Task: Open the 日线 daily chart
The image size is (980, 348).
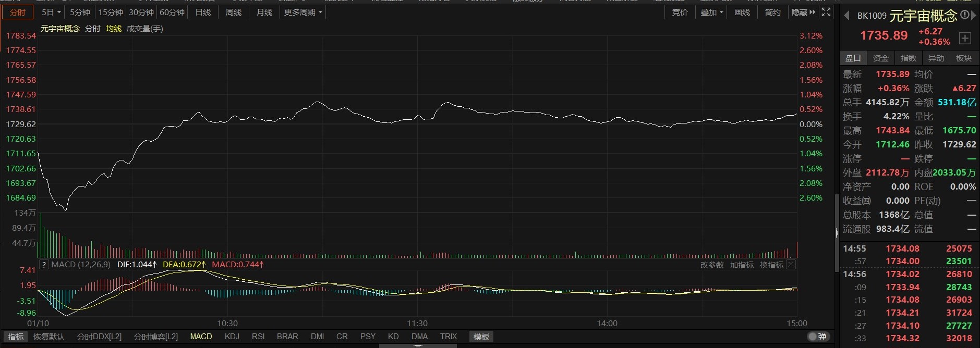Action: (203, 12)
